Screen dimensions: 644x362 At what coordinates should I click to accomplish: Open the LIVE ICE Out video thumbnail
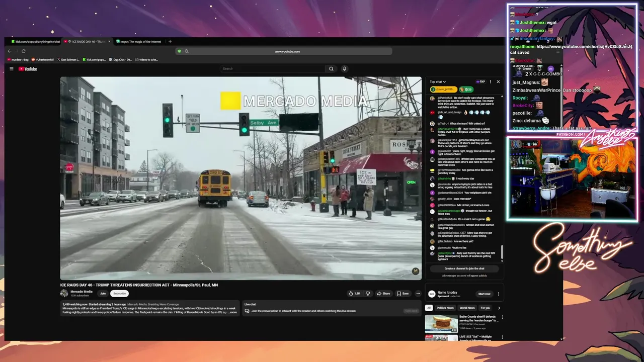pos(441,338)
